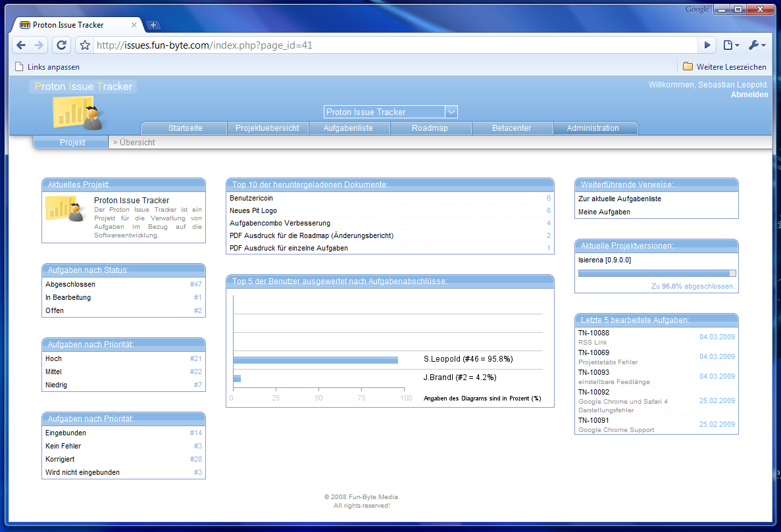The image size is (781, 532).
Task: Open task TN-10093 einstellbare Feedlänge
Action: pos(657,377)
